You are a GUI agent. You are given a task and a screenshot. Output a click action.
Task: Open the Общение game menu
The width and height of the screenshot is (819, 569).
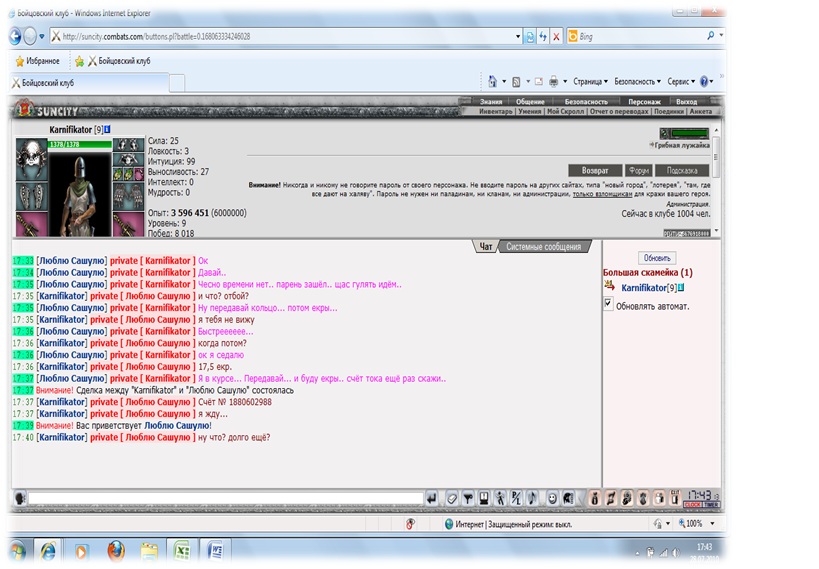coord(530,102)
